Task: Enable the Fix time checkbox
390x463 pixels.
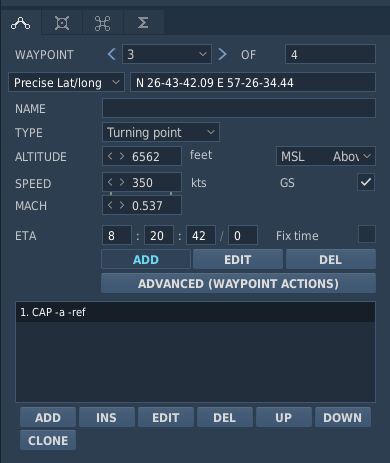Action: (367, 234)
